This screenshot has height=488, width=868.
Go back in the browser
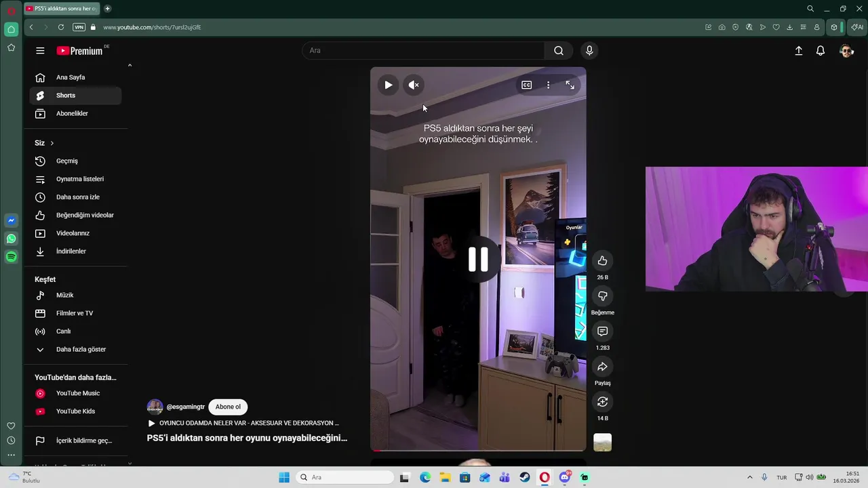tap(31, 27)
